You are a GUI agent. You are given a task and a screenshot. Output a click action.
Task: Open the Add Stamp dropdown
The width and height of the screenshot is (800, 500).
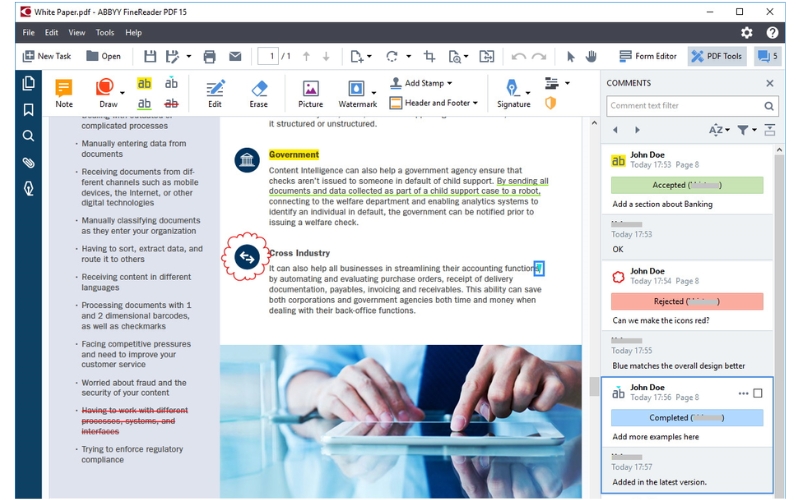[x=421, y=83]
